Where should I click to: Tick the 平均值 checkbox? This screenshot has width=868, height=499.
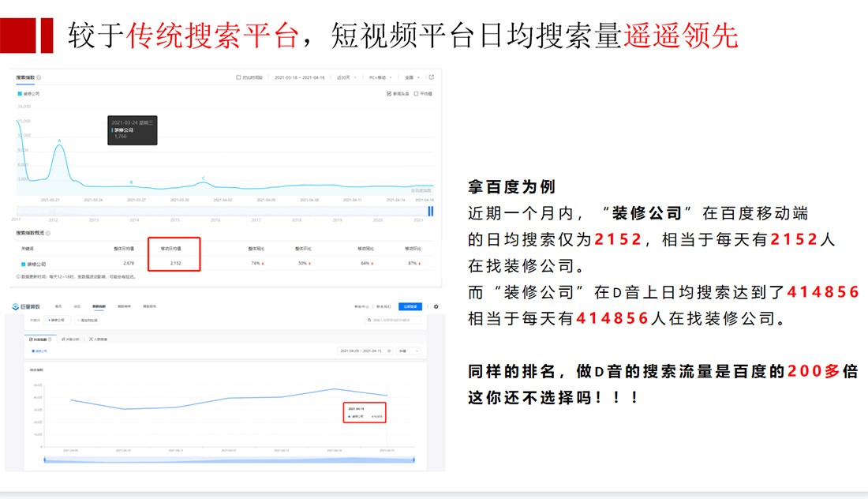pos(416,93)
